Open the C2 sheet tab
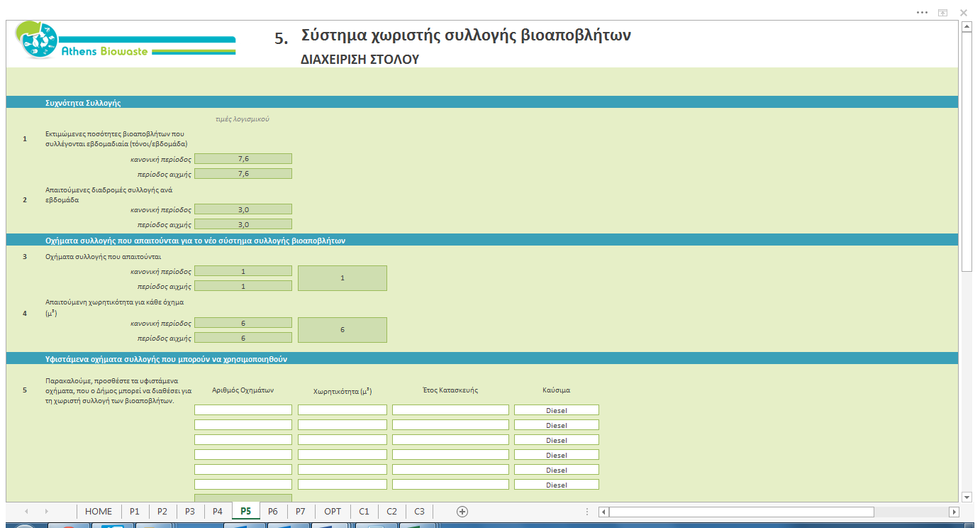 click(391, 511)
